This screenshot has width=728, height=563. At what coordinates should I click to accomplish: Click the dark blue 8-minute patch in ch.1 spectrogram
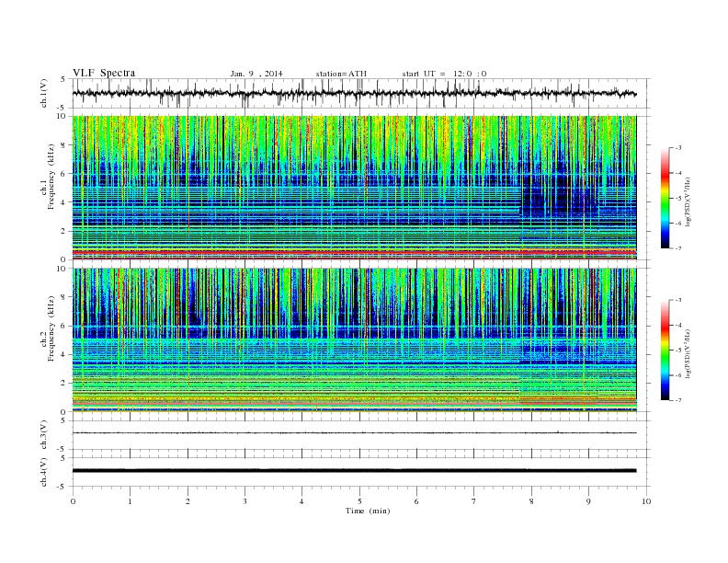(x=560, y=195)
